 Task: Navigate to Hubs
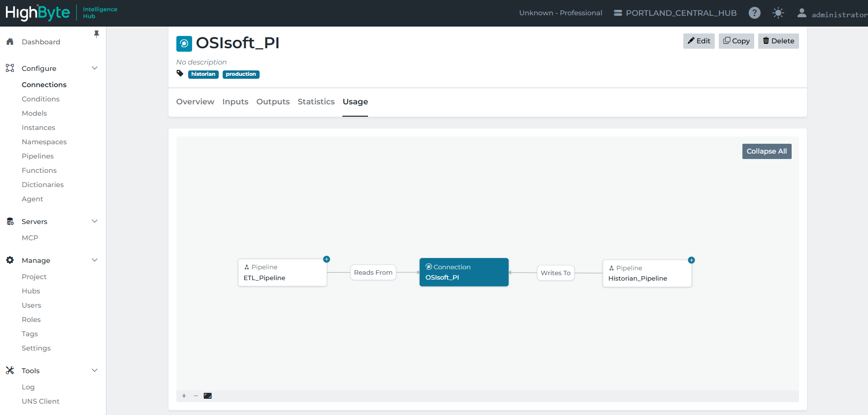(x=31, y=291)
